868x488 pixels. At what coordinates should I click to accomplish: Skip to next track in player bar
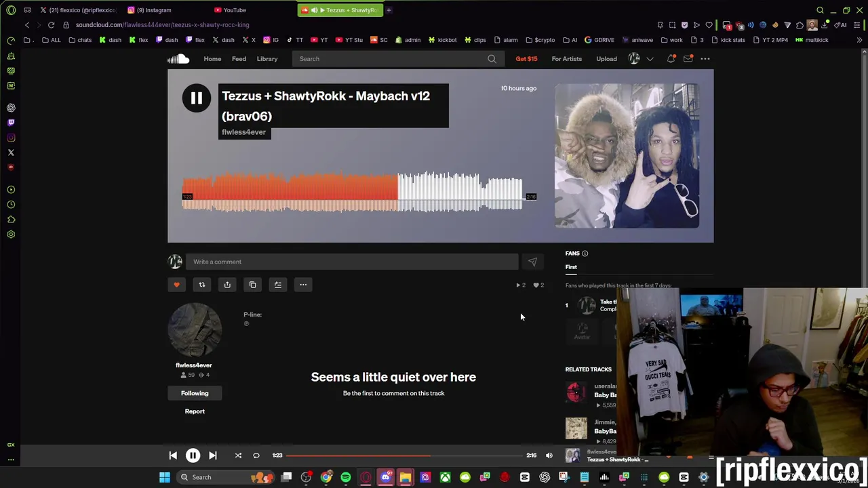[x=212, y=455]
